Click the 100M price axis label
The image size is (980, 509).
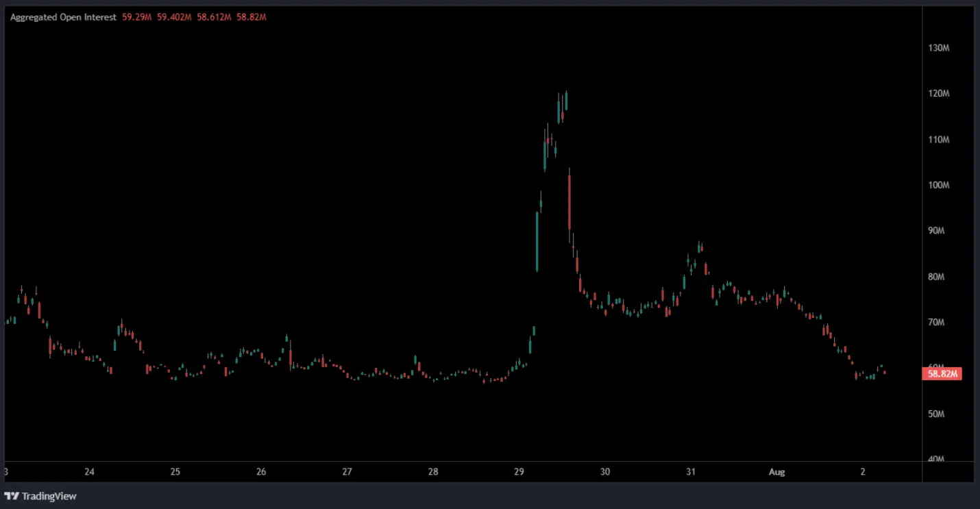(x=938, y=186)
